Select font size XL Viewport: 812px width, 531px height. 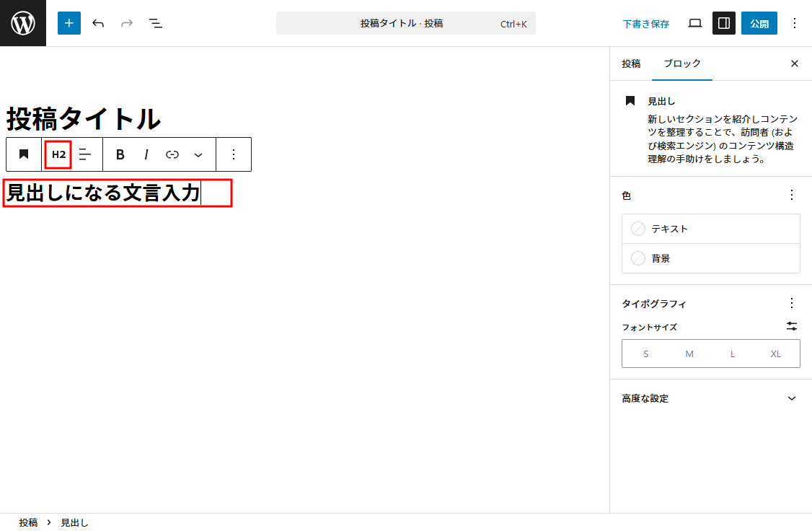point(775,354)
